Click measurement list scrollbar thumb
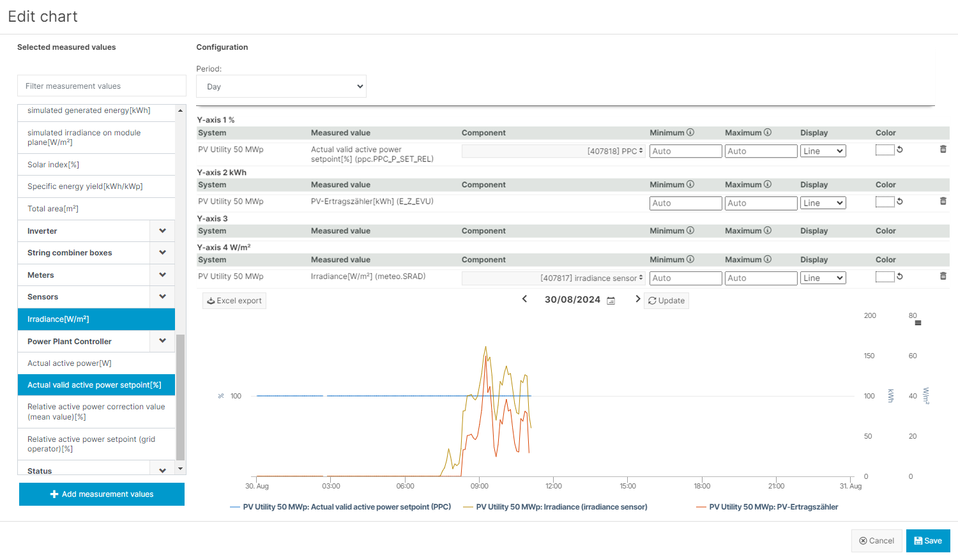 180,397
